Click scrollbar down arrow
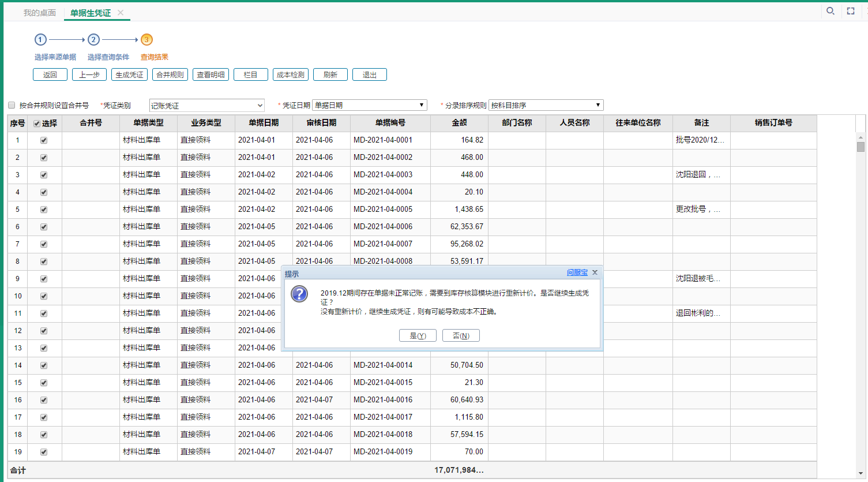The height and width of the screenshot is (482, 868). tap(861, 473)
